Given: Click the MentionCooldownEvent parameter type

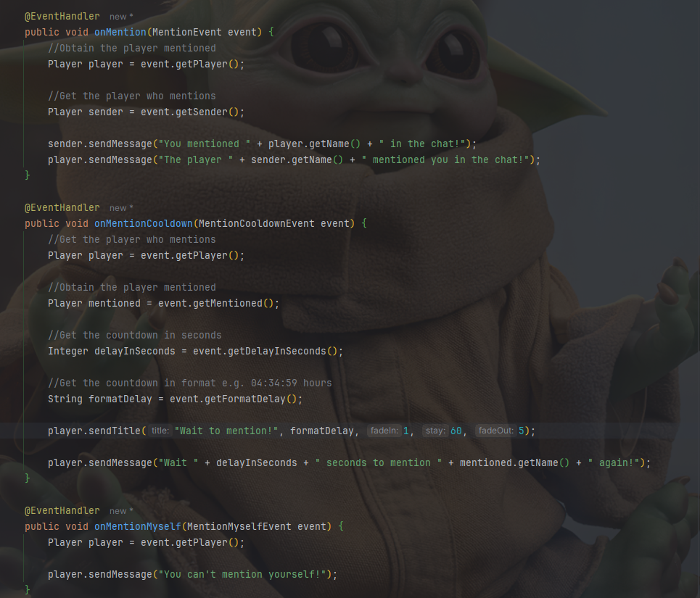Looking at the screenshot, I should pos(257,223).
